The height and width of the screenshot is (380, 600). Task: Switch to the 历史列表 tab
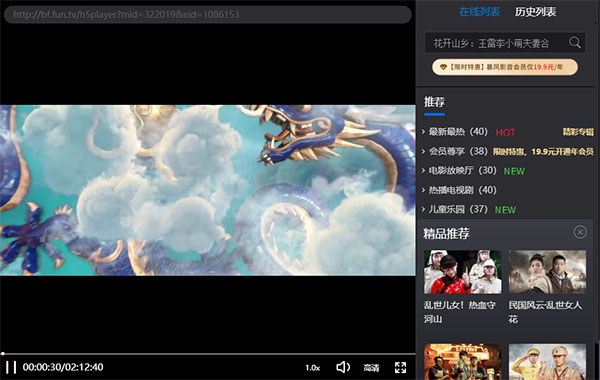tap(535, 12)
